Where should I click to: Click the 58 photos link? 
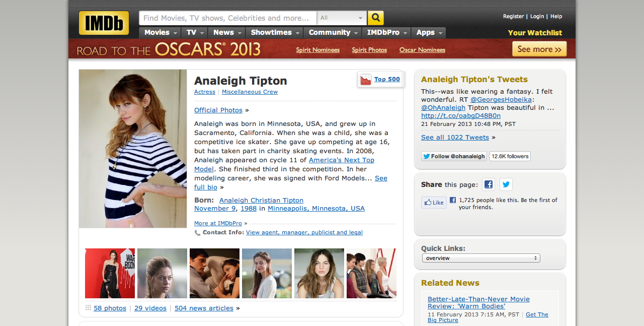[110, 308]
